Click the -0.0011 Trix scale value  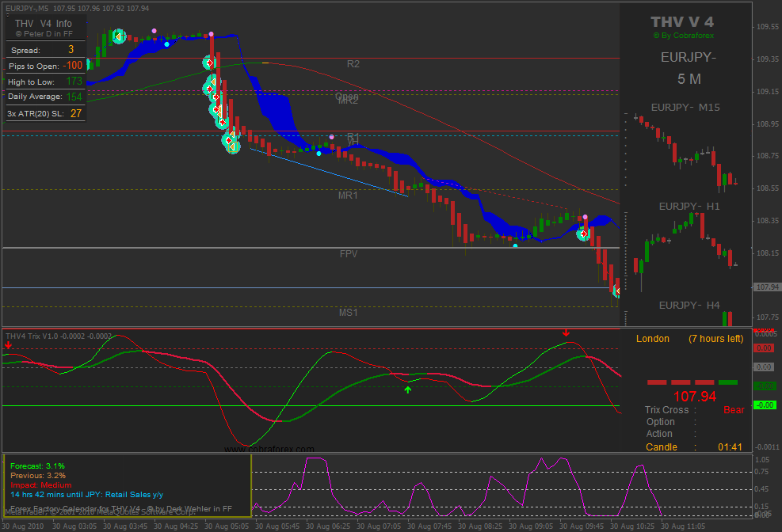tap(767, 446)
